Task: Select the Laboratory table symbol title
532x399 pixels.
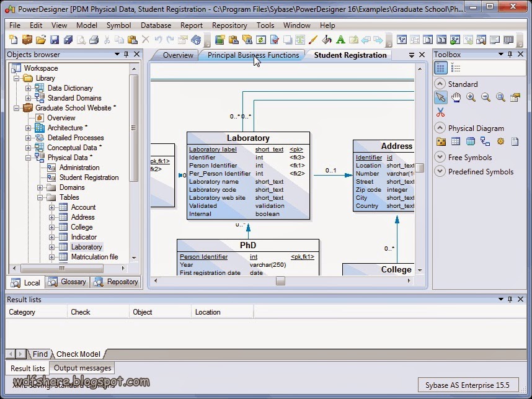Action: pos(248,138)
